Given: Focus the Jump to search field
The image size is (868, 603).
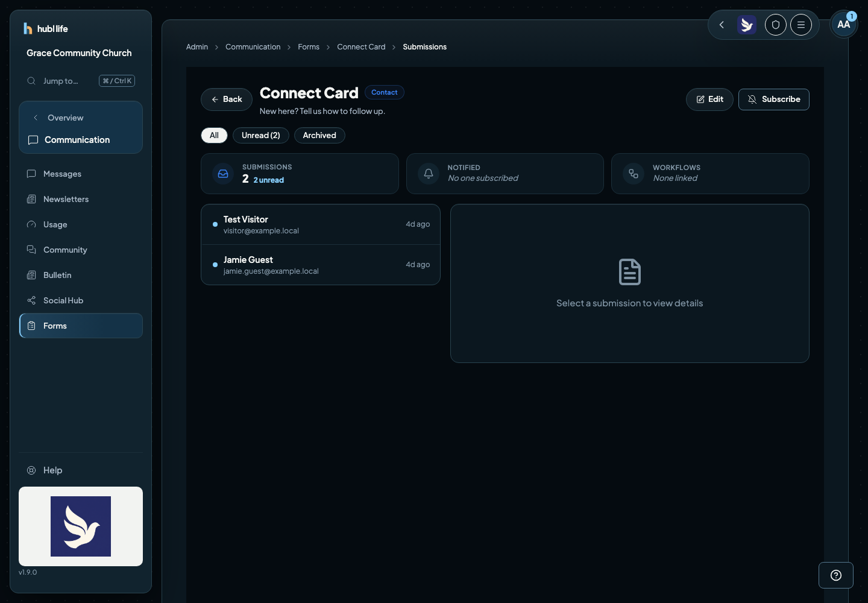Looking at the screenshot, I should coord(81,81).
